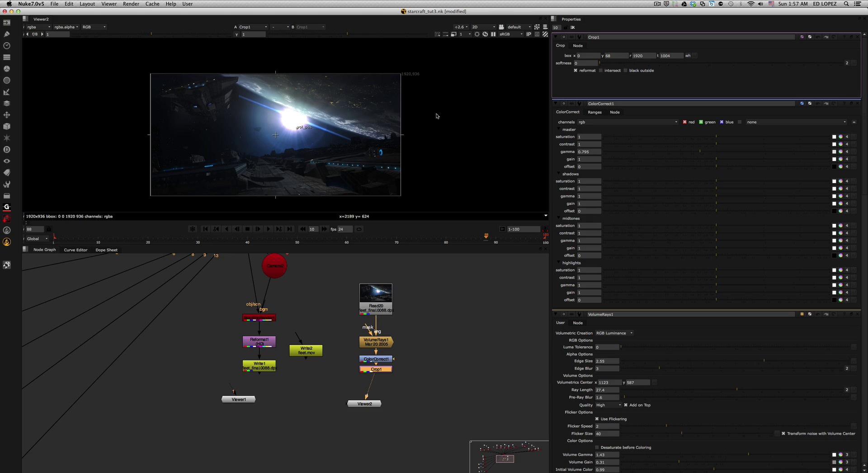Click the ColorCorrect master gamma slider
This screenshot has width=868, height=473.
click(716, 152)
